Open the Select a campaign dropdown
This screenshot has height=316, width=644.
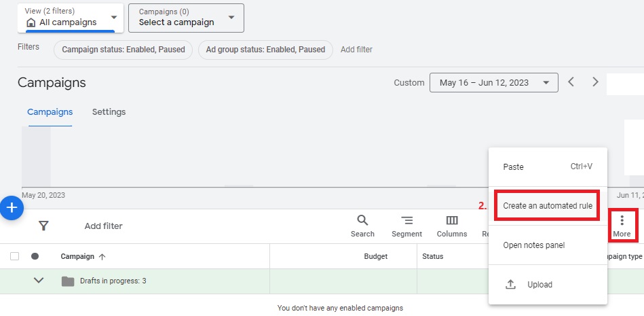click(185, 18)
